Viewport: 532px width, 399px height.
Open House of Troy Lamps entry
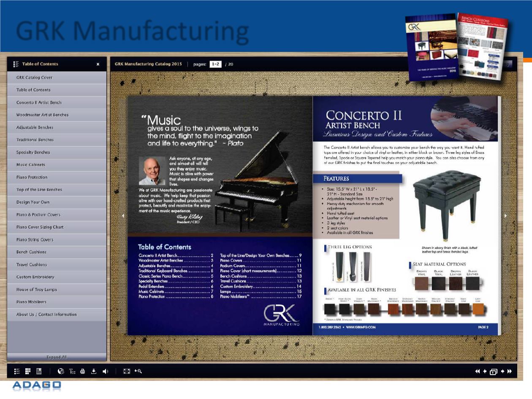[57, 290]
